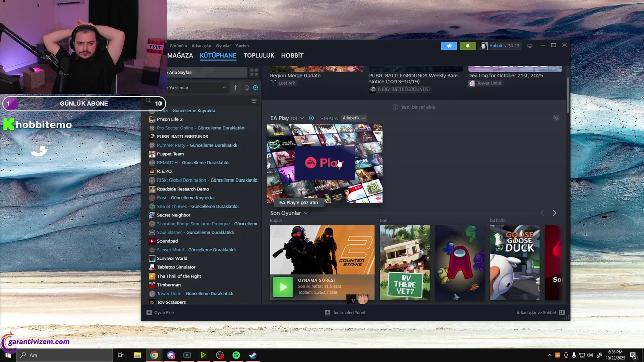
Task: Collapse the EA Play shelf chevron
Action: (x=556, y=118)
